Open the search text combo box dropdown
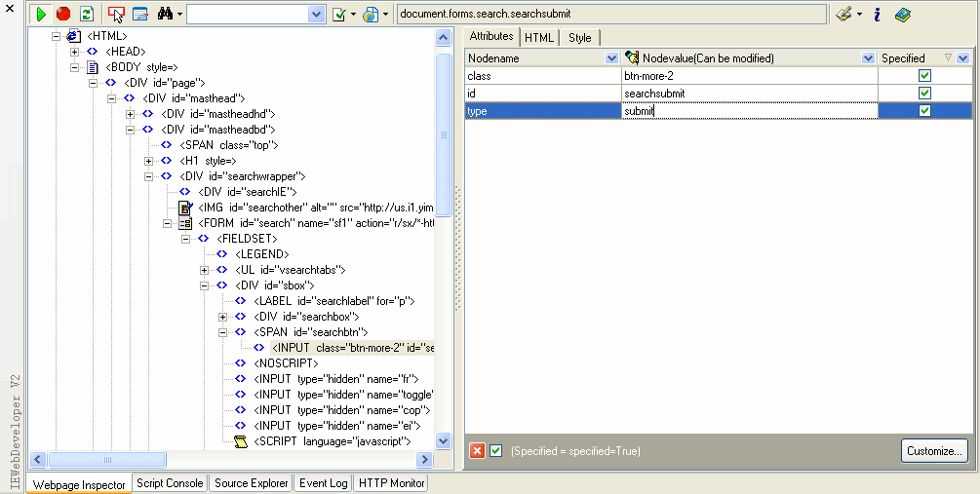 click(x=316, y=15)
